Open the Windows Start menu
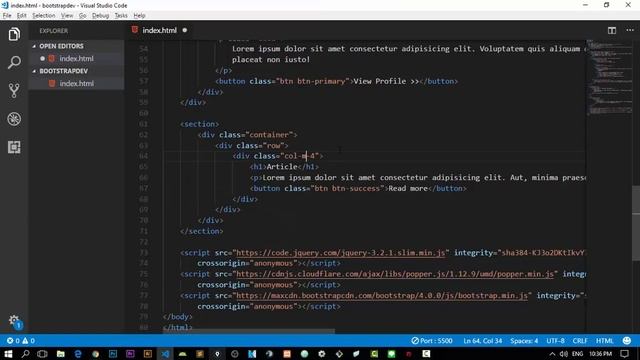Image resolution: width=640 pixels, height=360 pixels. point(8,354)
